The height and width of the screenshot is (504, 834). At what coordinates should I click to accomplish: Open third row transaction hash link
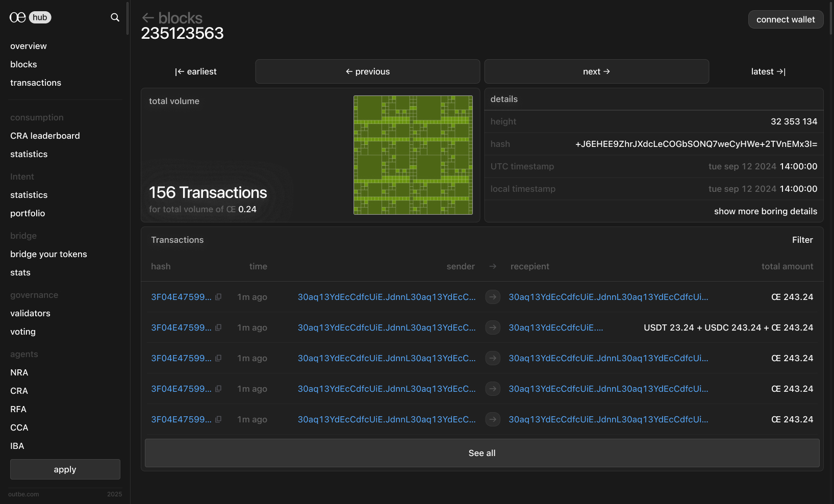pos(181,358)
